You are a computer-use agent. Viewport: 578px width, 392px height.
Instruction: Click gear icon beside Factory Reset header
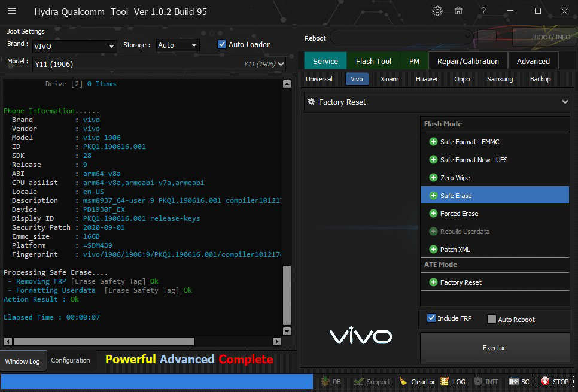tap(311, 102)
